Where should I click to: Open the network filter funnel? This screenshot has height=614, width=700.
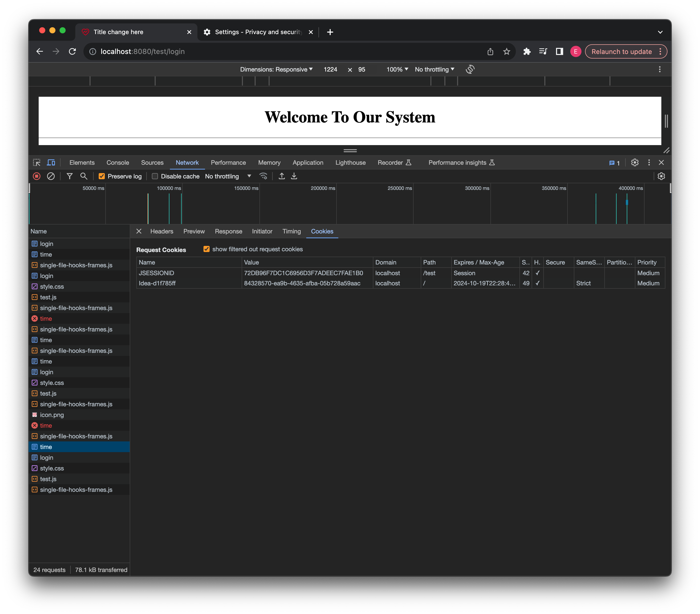[x=69, y=176]
